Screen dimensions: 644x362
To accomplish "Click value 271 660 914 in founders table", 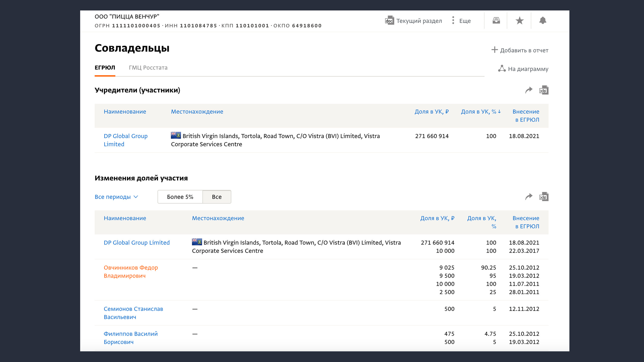I will [x=432, y=136].
